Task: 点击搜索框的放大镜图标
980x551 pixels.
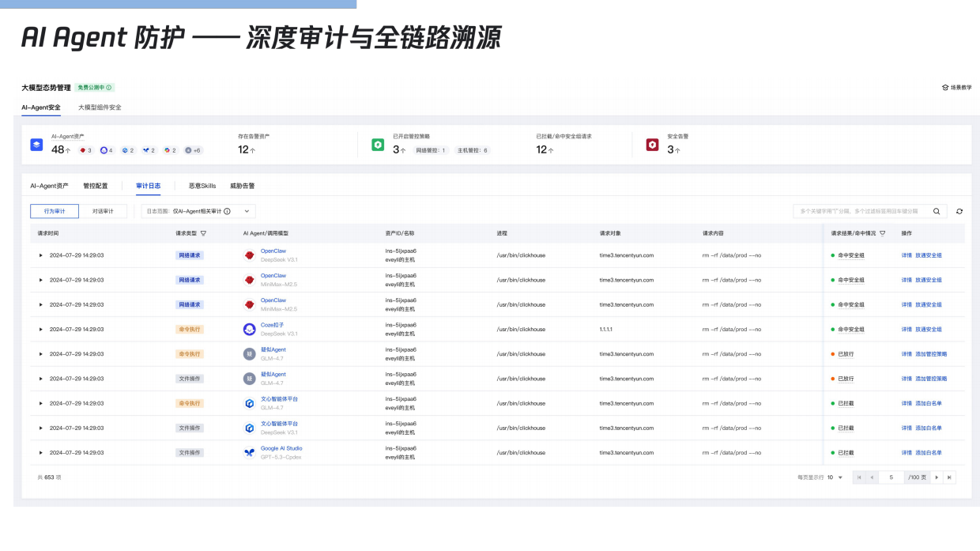Action: coord(937,212)
